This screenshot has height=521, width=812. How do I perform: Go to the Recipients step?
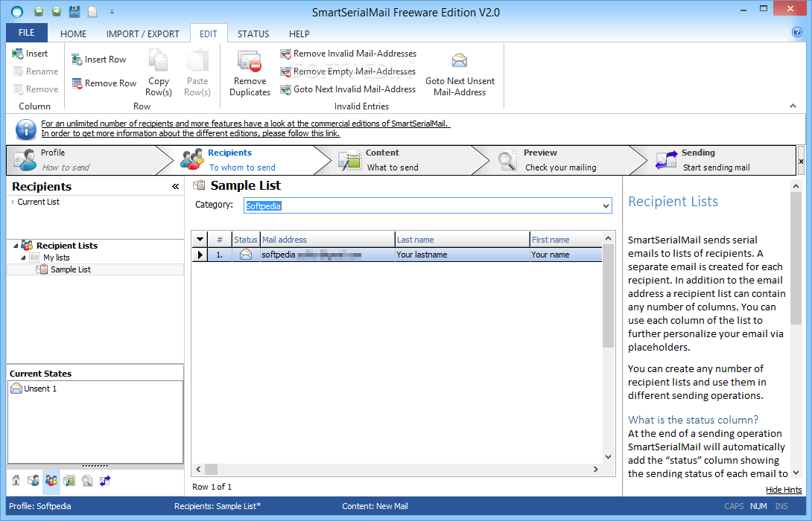[x=249, y=160]
